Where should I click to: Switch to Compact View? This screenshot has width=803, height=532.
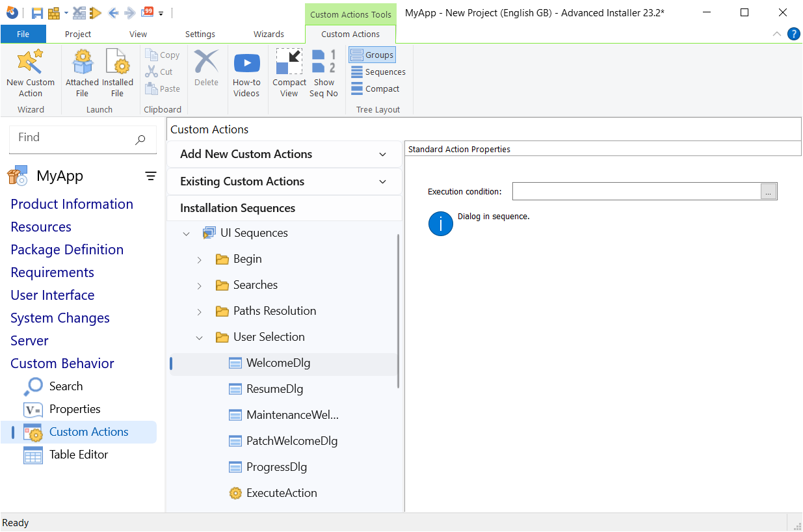[x=289, y=72]
